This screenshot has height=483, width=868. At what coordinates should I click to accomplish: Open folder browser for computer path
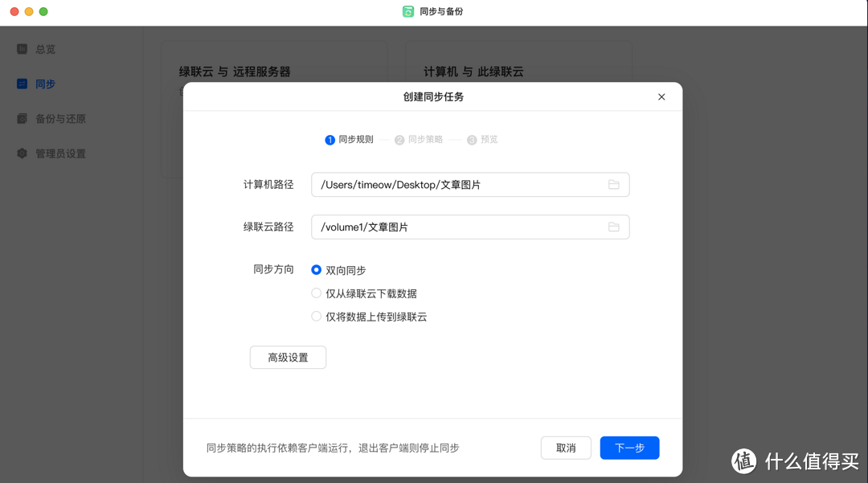614,185
